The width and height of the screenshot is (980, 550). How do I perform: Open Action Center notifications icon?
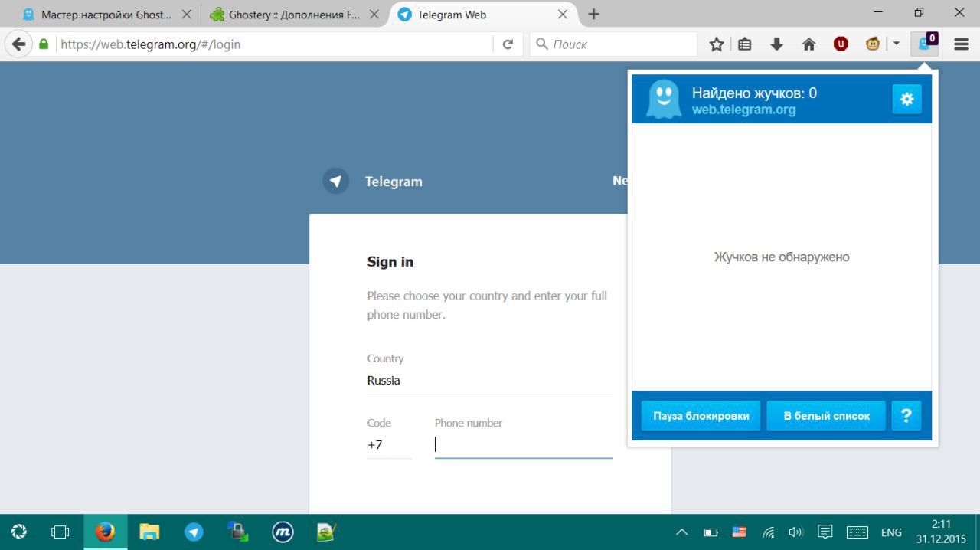tap(825, 532)
